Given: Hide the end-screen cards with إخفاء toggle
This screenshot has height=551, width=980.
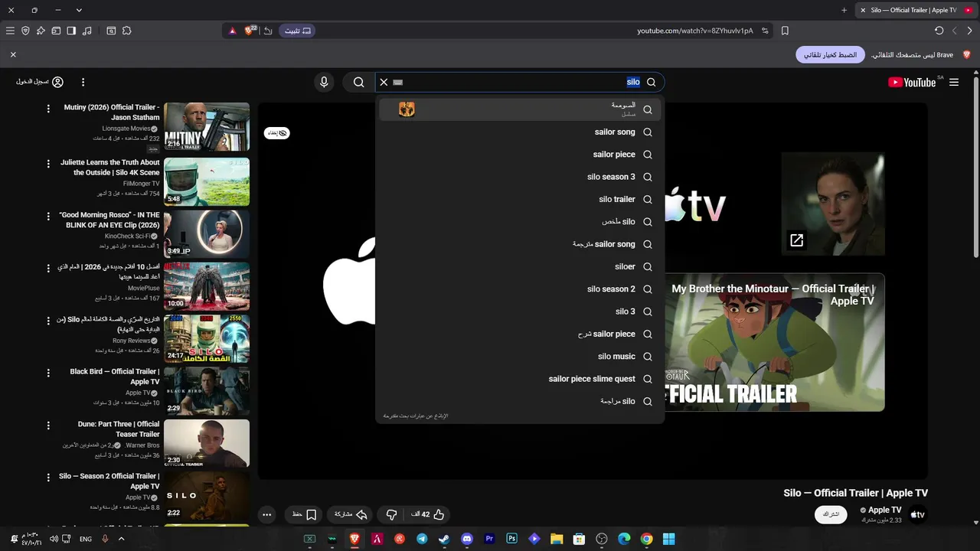Looking at the screenshot, I should (277, 133).
